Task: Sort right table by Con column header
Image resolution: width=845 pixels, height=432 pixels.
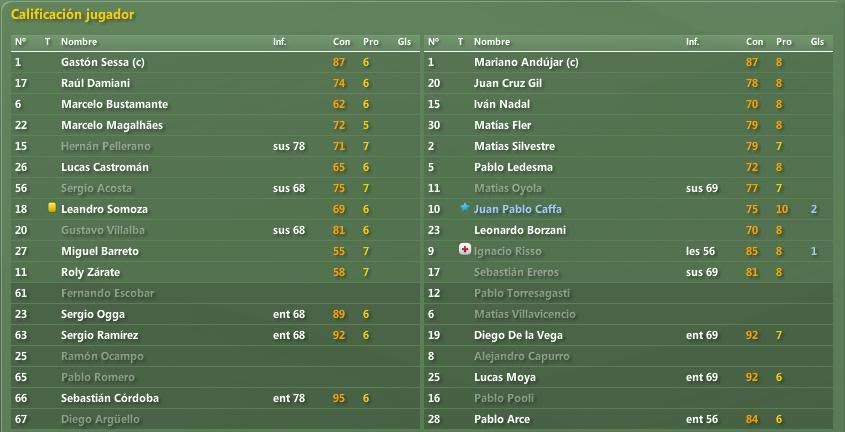Action: point(754,41)
